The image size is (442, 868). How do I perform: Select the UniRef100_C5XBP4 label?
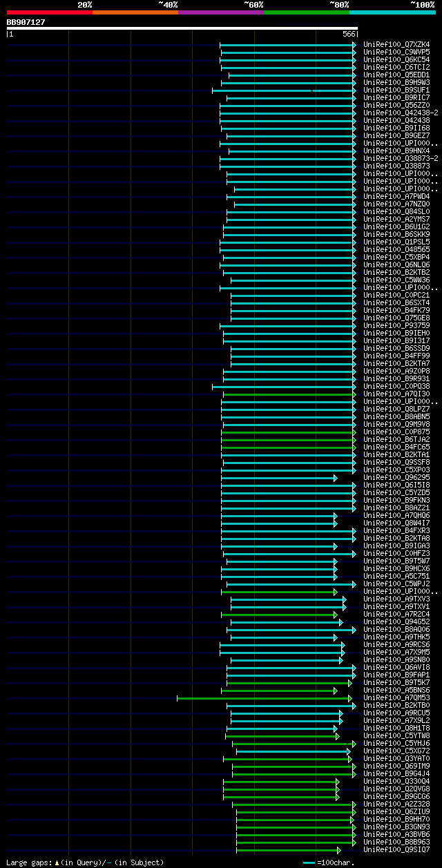[396, 258]
